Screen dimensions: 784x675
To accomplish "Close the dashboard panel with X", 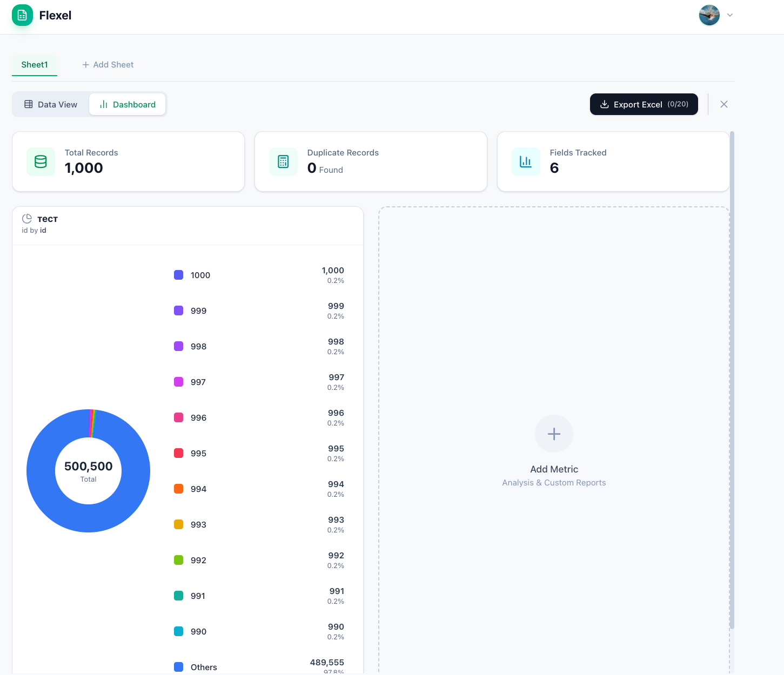I will (724, 104).
